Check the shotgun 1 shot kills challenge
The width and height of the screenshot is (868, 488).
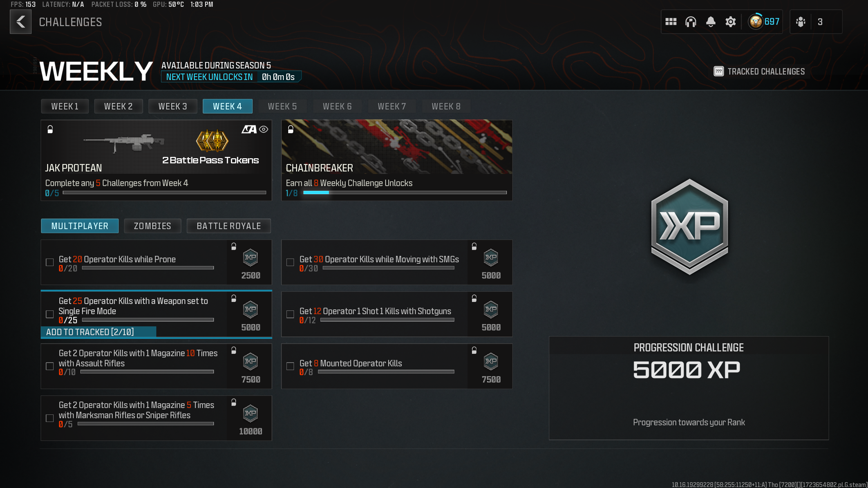coord(290,314)
